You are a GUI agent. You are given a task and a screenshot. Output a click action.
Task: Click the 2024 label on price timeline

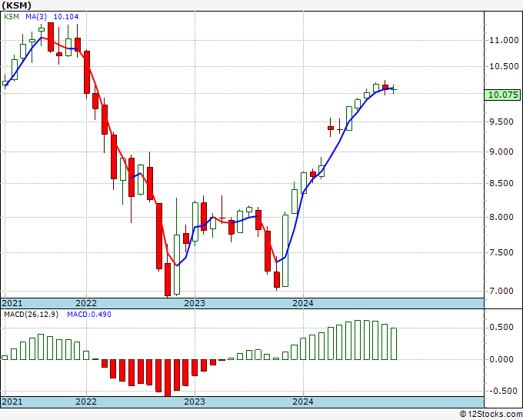303,303
